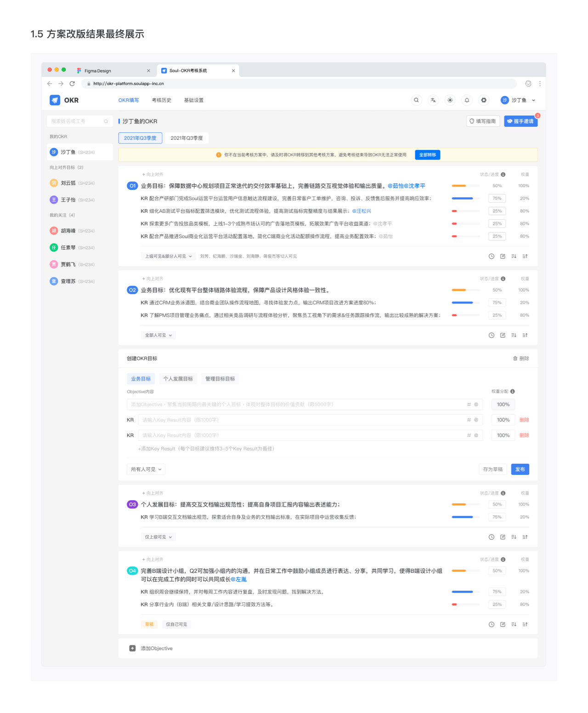The height and width of the screenshot is (713, 588).
Task: Click the search magnifier icon in the header
Action: (416, 100)
